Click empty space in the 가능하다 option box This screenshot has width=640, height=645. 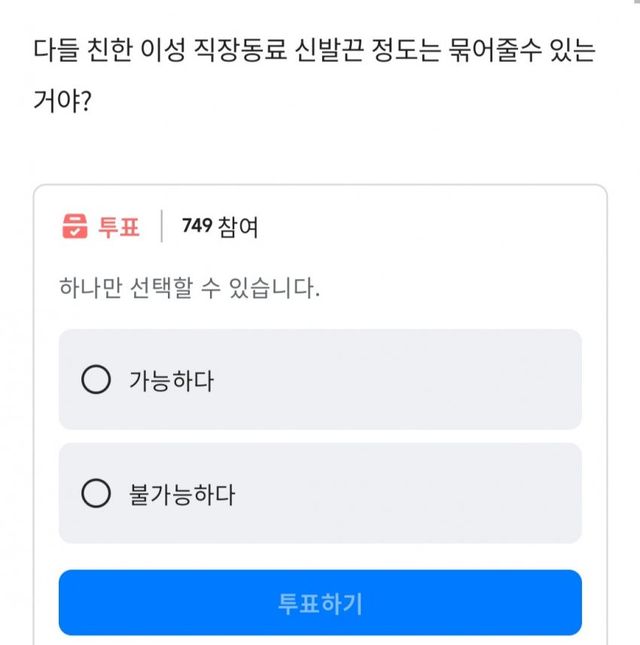pos(420,380)
